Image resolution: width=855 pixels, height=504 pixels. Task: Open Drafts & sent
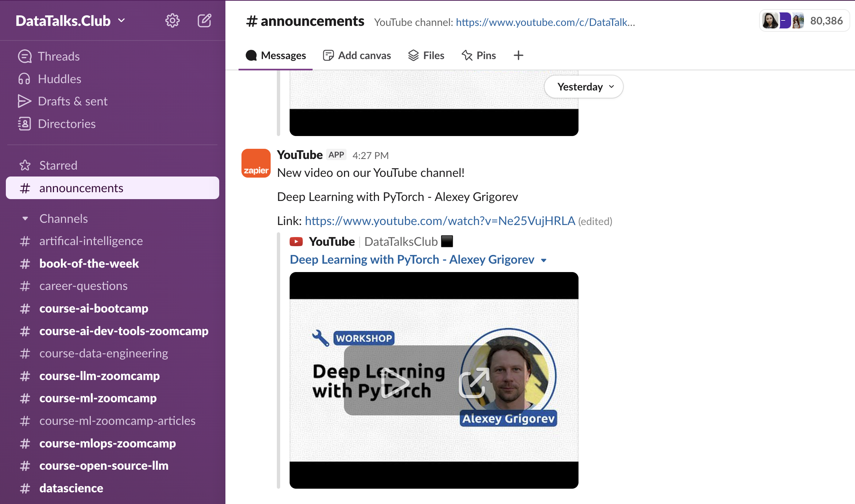(x=73, y=101)
